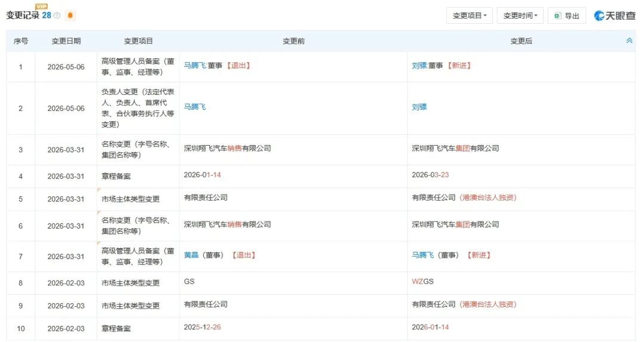Click the question mark help icon
644x342 pixels.
[x=57, y=16]
